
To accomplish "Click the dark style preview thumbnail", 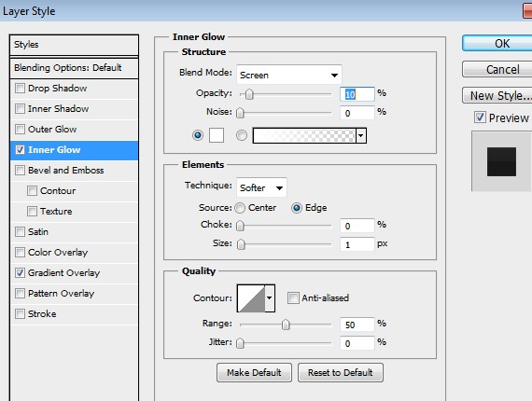I will click(501, 161).
